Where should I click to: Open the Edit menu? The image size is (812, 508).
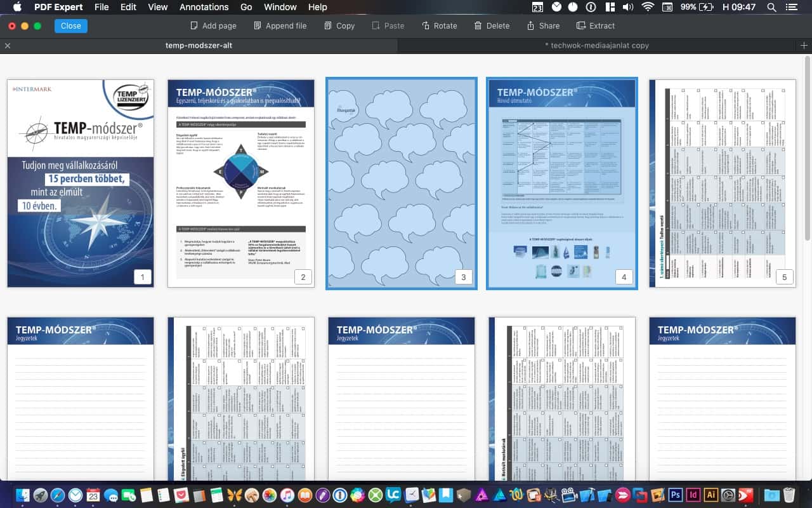point(128,7)
